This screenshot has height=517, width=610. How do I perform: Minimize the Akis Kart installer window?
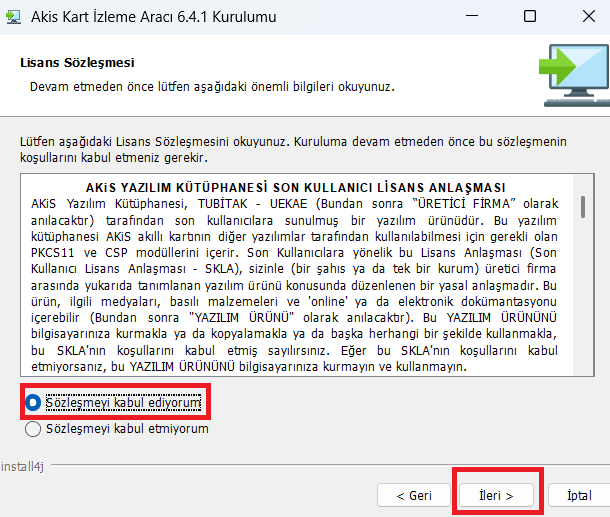(472, 16)
